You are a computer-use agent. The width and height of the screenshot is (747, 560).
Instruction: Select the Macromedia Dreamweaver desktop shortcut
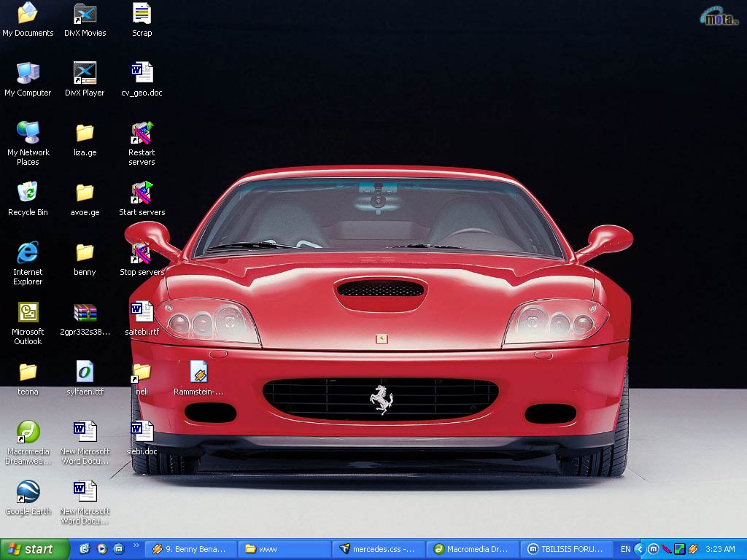pos(28,443)
